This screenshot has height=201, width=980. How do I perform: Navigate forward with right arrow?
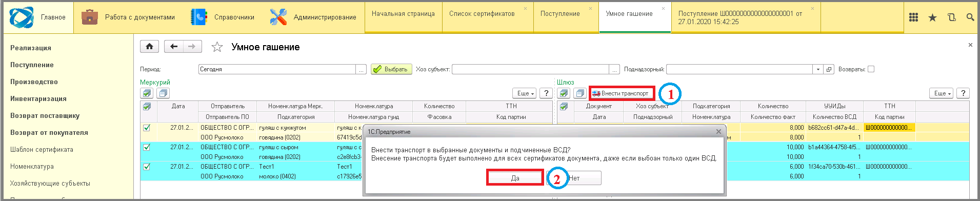[192, 47]
